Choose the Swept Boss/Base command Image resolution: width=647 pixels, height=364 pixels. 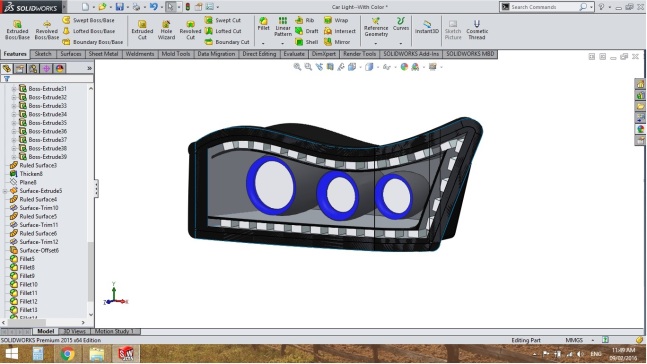click(89, 20)
